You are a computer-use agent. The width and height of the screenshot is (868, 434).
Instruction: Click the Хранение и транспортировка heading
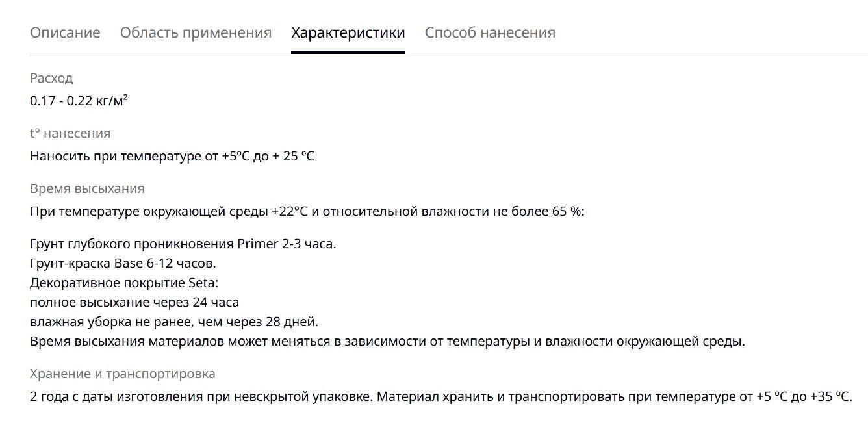coord(123,374)
